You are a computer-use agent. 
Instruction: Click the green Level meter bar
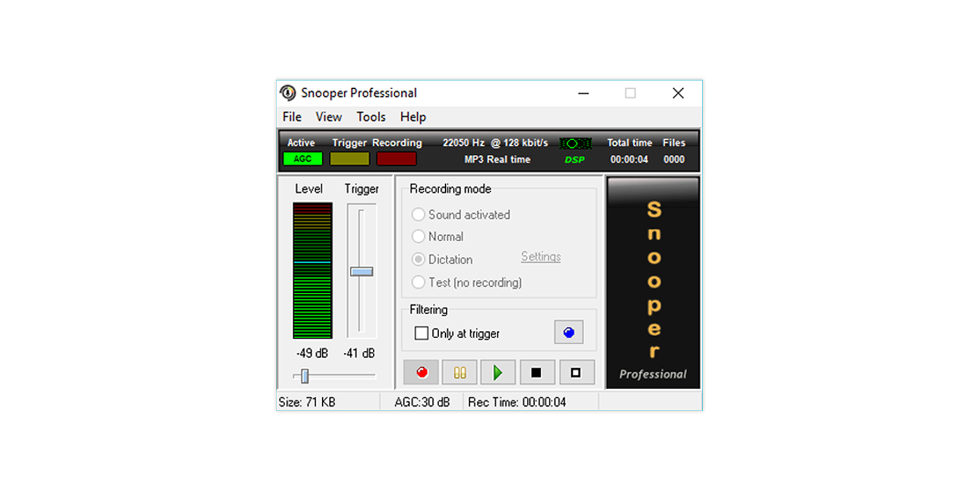[312, 271]
